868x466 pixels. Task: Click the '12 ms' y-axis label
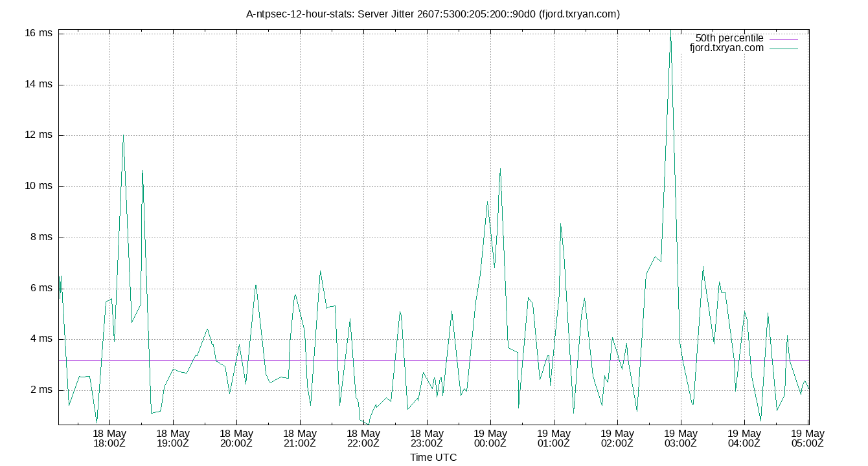click(40, 135)
